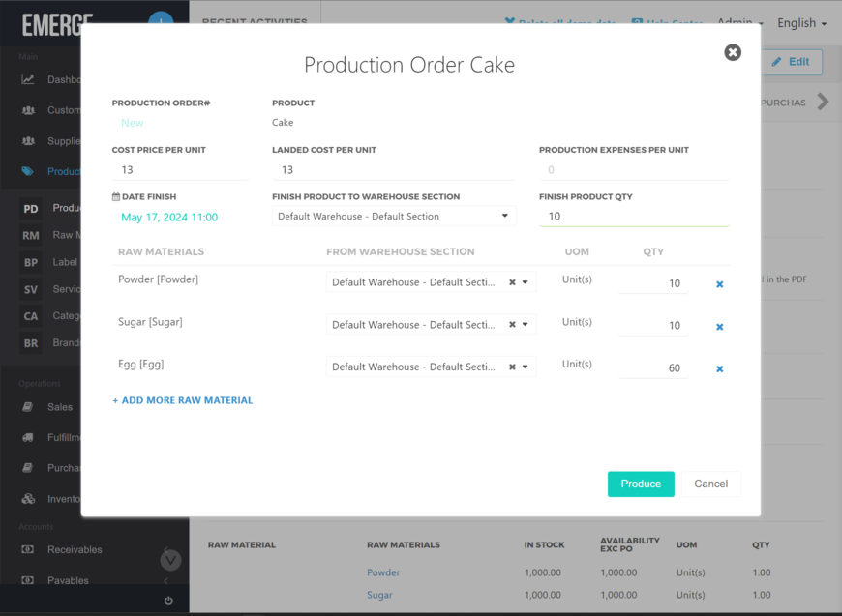842x616 pixels.
Task: Click the Finish Product Qty field
Action: [633, 217]
